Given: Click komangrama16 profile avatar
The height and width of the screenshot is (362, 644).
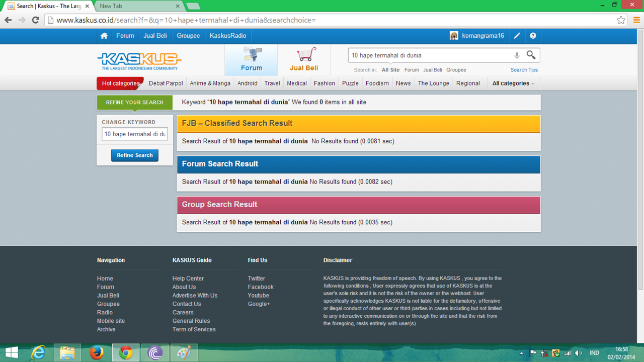Looking at the screenshot, I should tap(454, 36).
